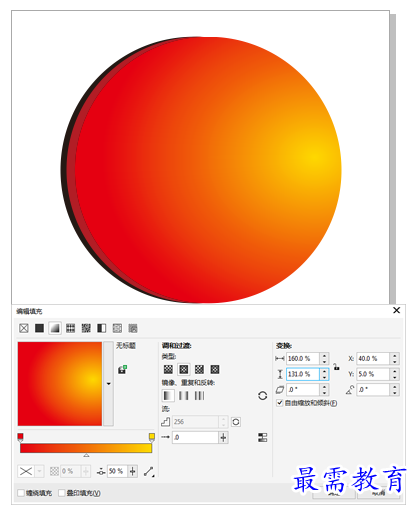The width and height of the screenshot is (415, 511).
Task: Click the fill width 160.0 % field
Action: click(x=303, y=359)
